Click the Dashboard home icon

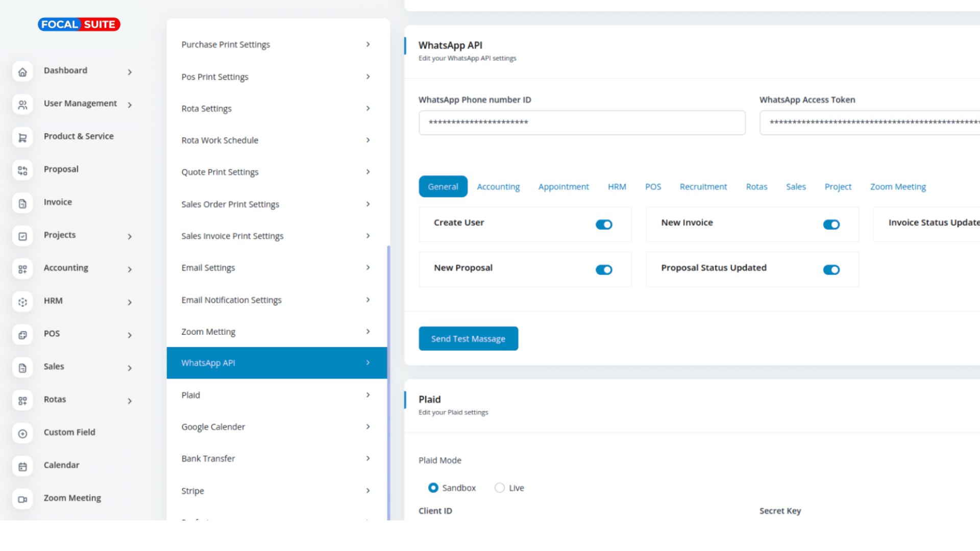pyautogui.click(x=22, y=72)
